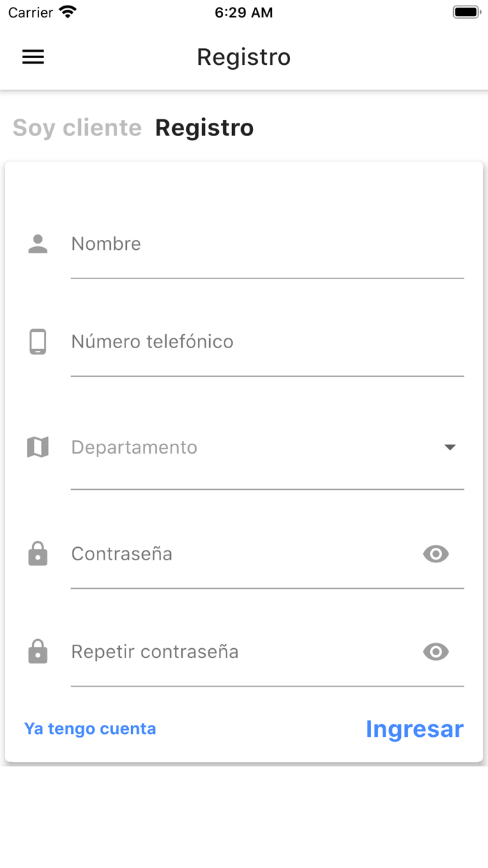Click the Wi-Fi icon in the status bar

click(66, 11)
